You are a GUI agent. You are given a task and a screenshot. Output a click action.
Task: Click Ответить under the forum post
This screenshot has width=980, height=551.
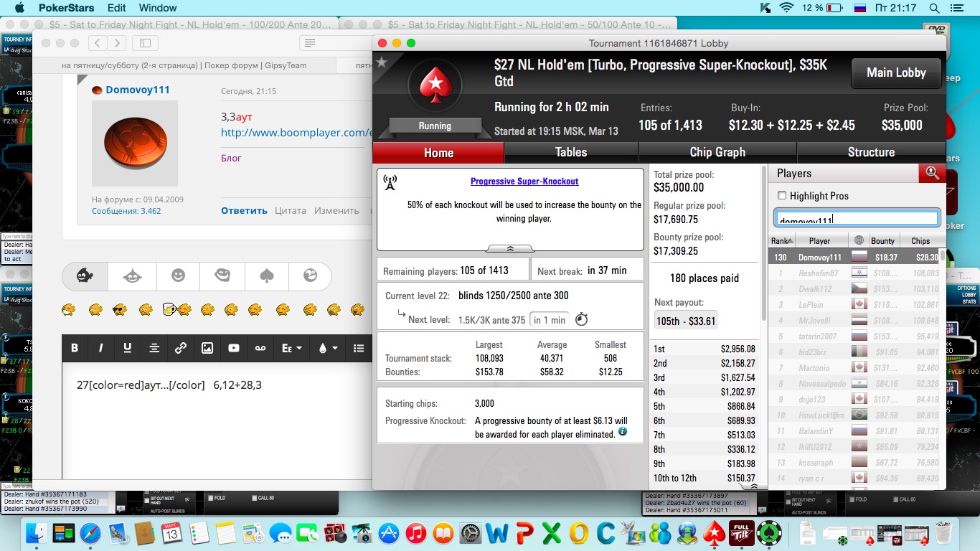pos(244,210)
